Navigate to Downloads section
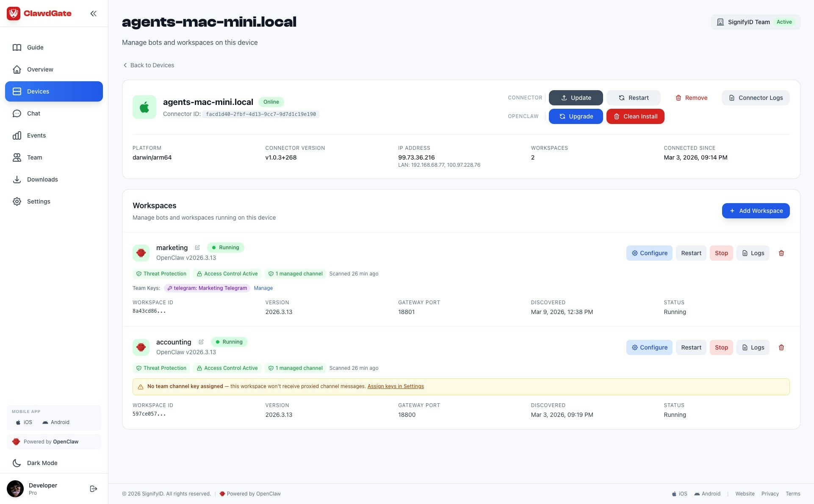Screen dimensions: 814x504 point(42,179)
